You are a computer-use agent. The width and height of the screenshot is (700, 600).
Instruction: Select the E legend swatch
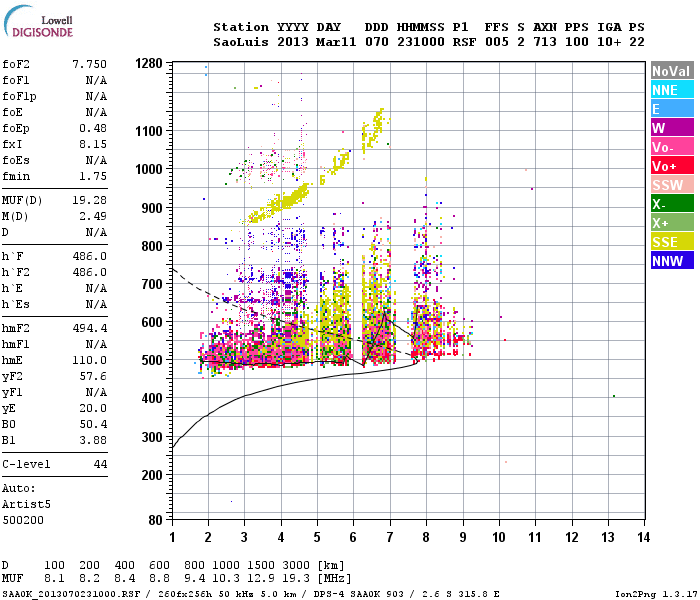click(x=672, y=108)
